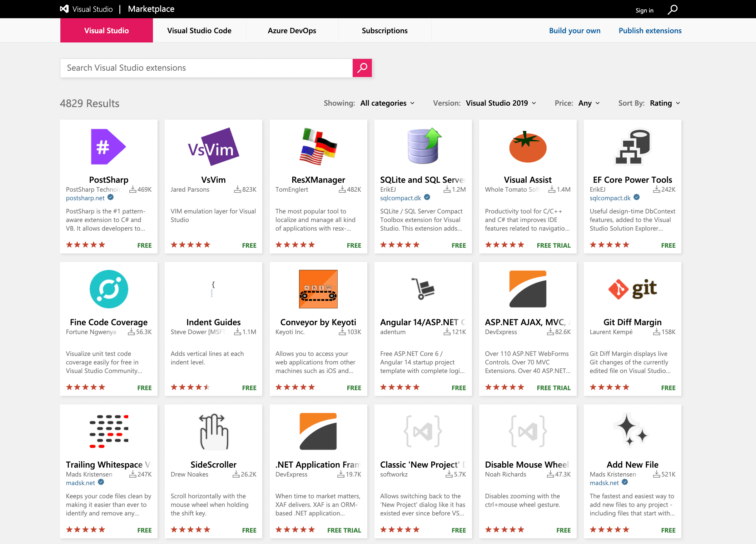756x544 pixels.
Task: Open the Visual Studio 2019 version dropdown
Action: [x=501, y=103]
